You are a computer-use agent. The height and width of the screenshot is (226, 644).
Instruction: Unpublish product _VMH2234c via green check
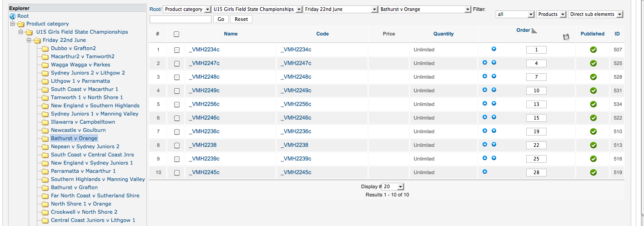click(593, 50)
